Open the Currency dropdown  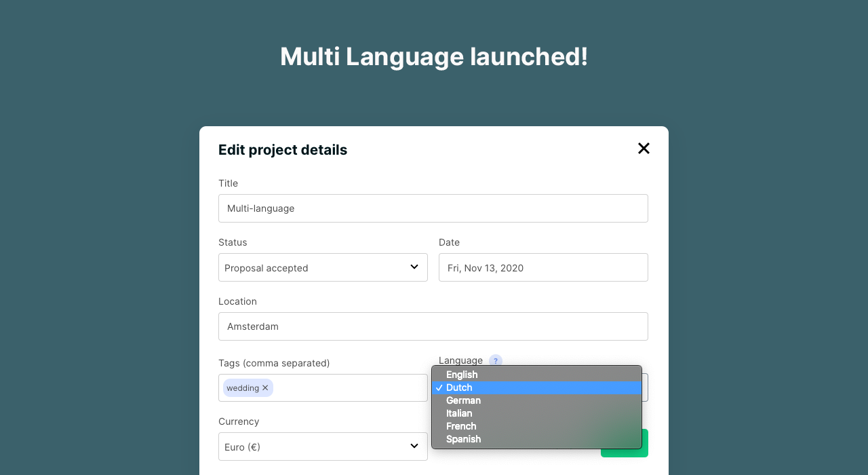pyautogui.click(x=323, y=446)
